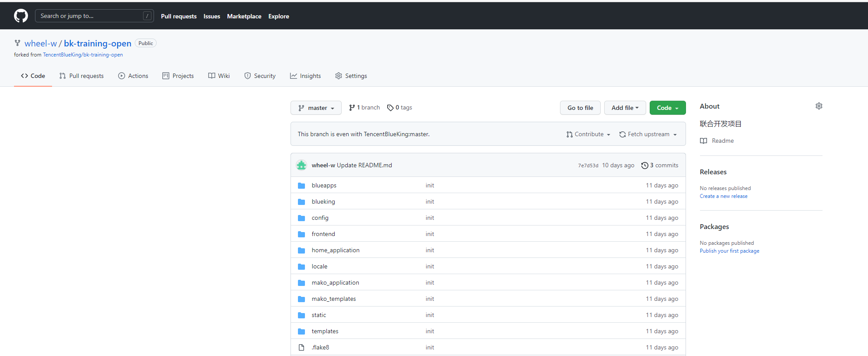Open Explore in the header

click(x=279, y=16)
